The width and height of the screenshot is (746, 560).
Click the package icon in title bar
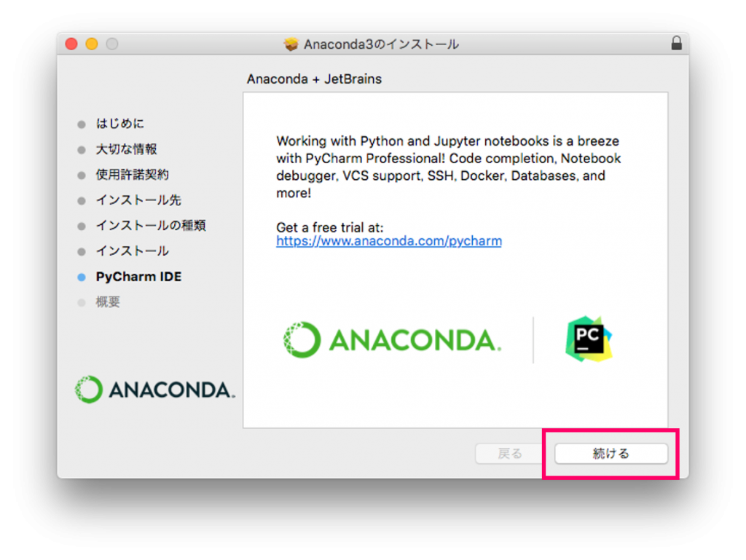(x=291, y=44)
